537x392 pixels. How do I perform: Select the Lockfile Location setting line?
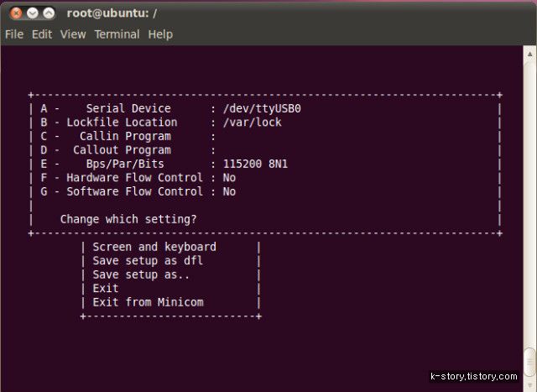[x=161, y=123]
